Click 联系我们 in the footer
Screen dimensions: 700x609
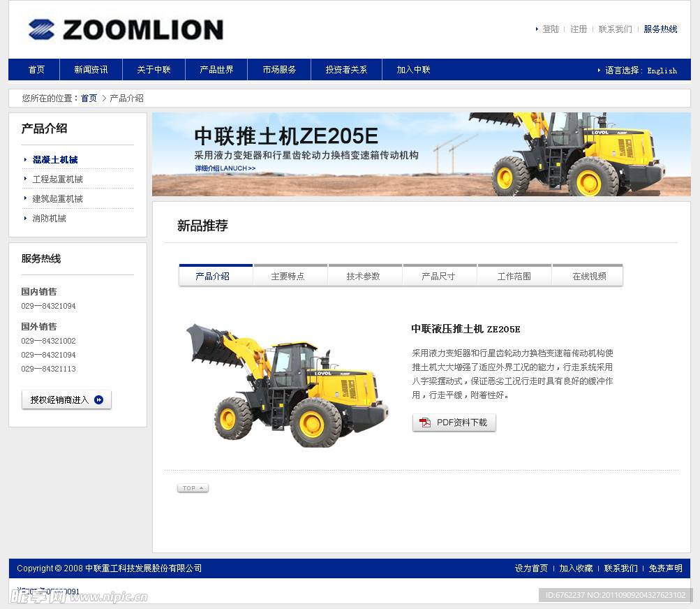coord(620,568)
